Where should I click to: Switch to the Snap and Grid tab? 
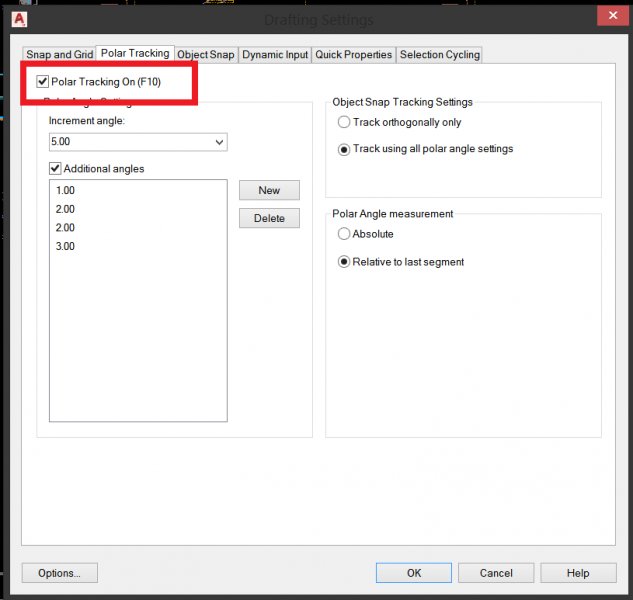[x=59, y=55]
